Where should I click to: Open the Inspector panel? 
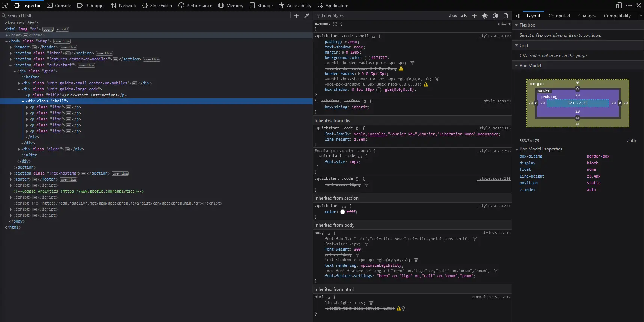tap(27, 5)
